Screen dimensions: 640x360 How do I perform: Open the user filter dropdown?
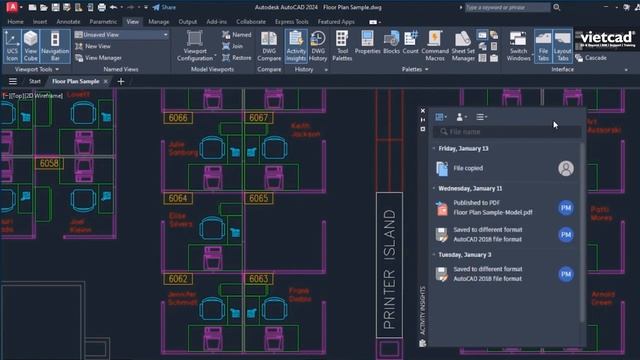[461, 117]
